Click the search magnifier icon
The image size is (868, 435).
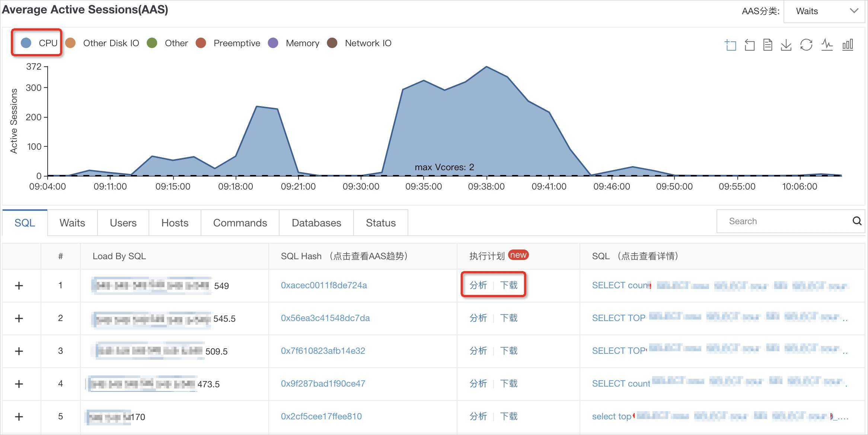[x=857, y=221]
